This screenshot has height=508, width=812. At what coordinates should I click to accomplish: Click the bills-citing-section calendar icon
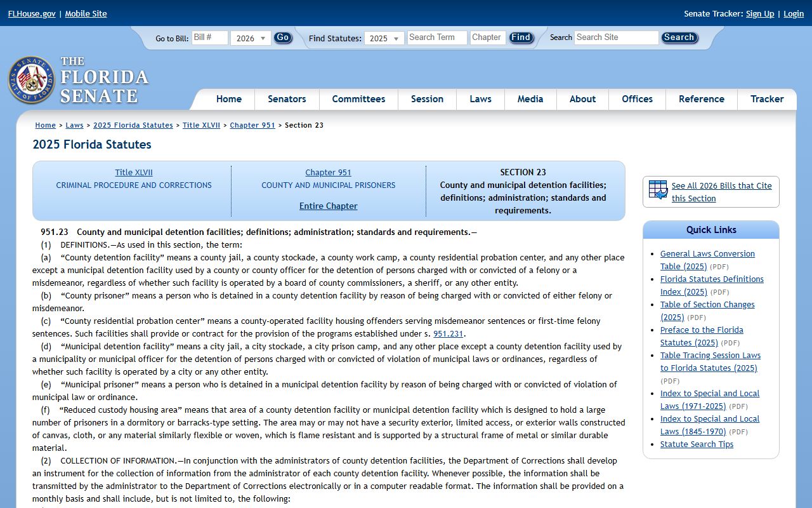click(658, 190)
